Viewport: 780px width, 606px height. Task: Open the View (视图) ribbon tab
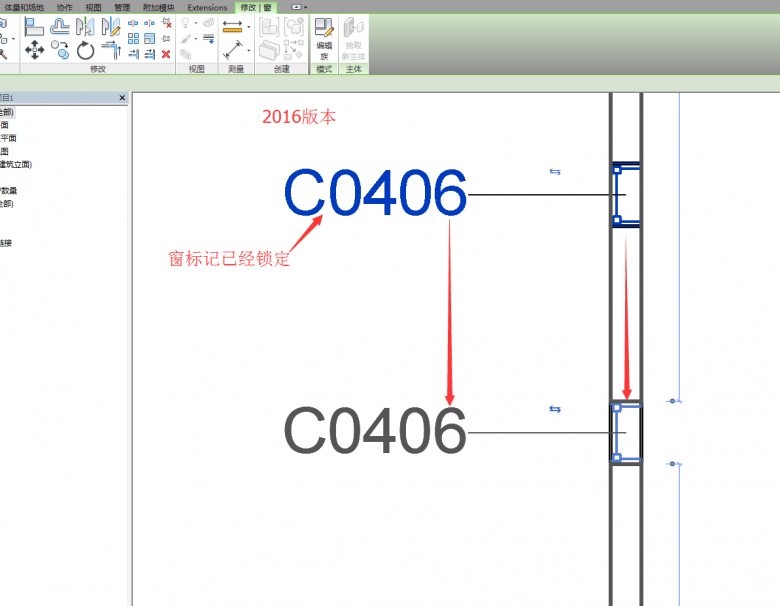91,7
